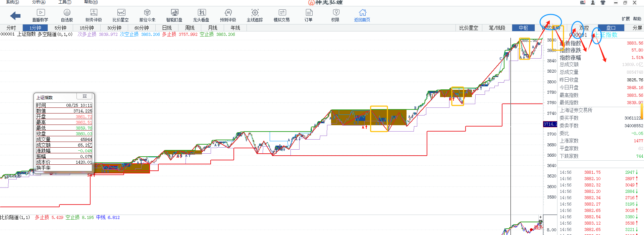The height and width of the screenshot is (235, 644).
Task: Switch to the 日线 daily tab
Action: (x=167, y=28)
